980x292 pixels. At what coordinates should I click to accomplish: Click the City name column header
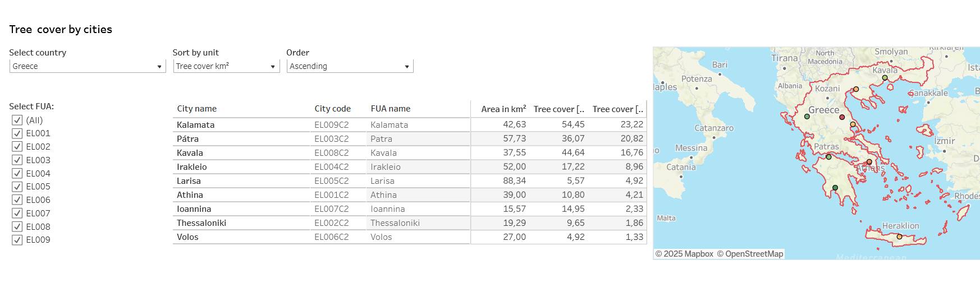[x=196, y=109]
